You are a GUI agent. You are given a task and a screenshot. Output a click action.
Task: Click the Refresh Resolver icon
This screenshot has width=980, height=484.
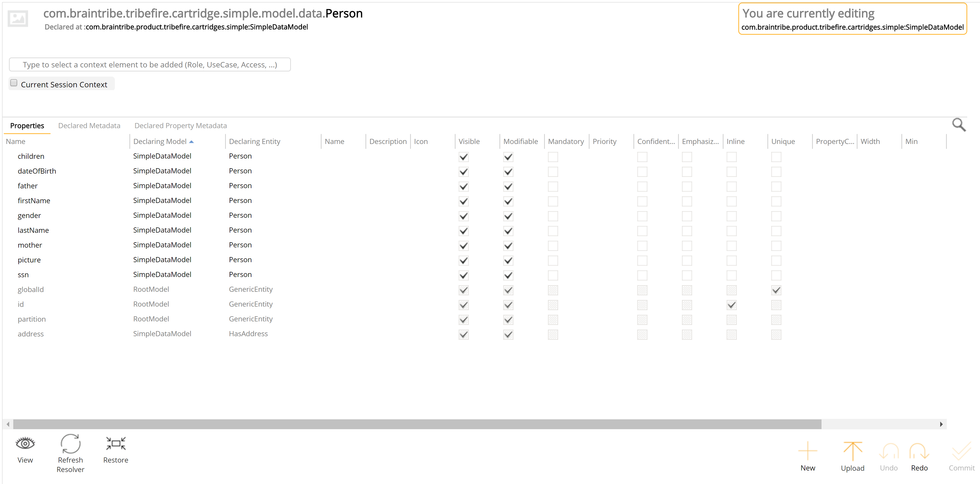click(x=70, y=444)
